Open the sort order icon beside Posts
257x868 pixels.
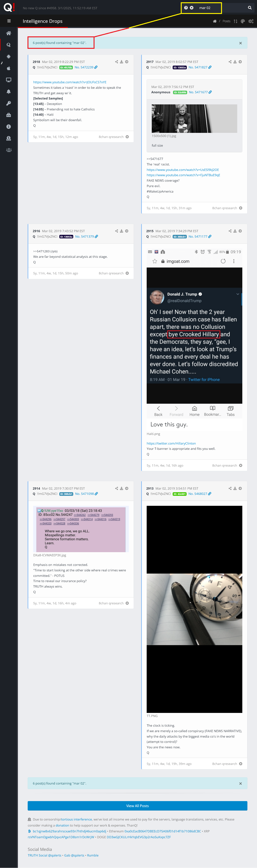(236, 21)
